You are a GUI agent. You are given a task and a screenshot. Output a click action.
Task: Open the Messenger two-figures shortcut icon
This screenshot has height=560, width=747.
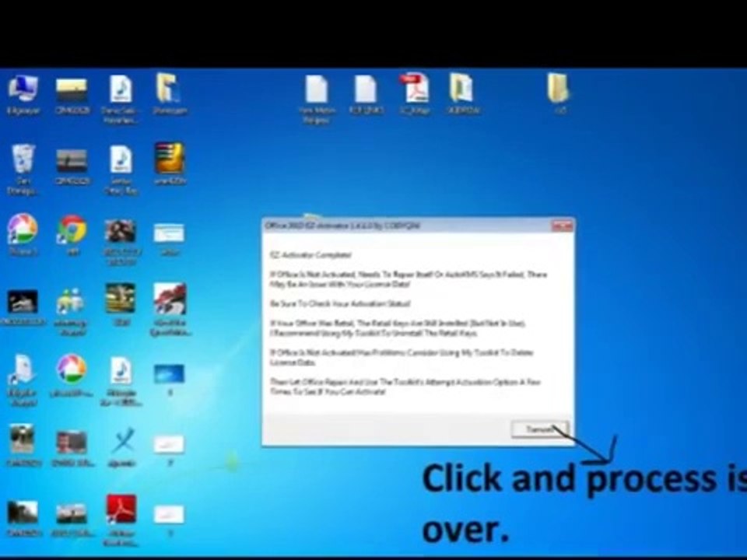coord(71,310)
